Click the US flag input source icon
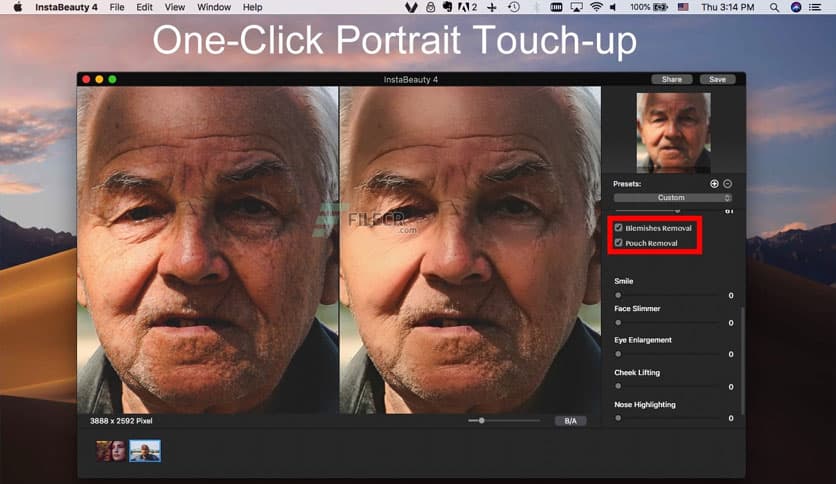 pyautogui.click(x=683, y=7)
